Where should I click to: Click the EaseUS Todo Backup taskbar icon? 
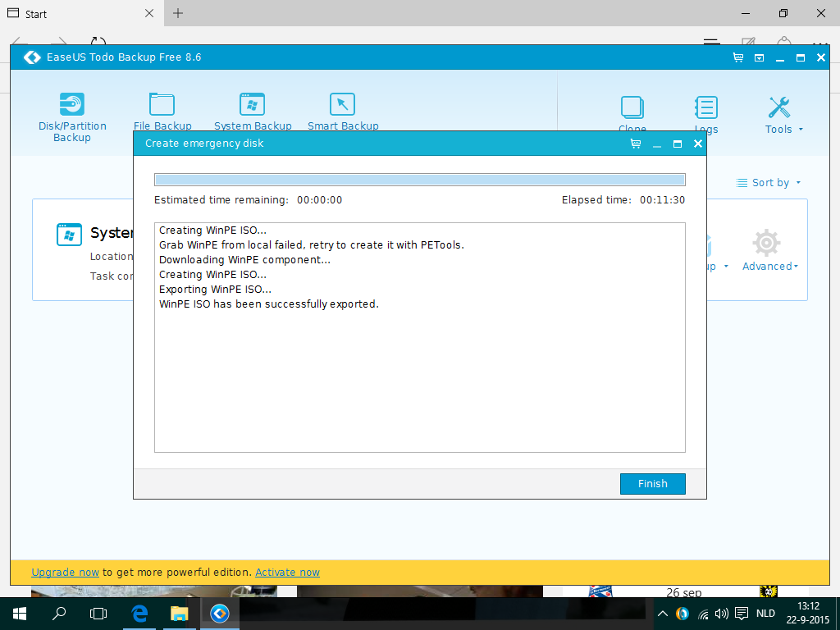[x=220, y=614]
